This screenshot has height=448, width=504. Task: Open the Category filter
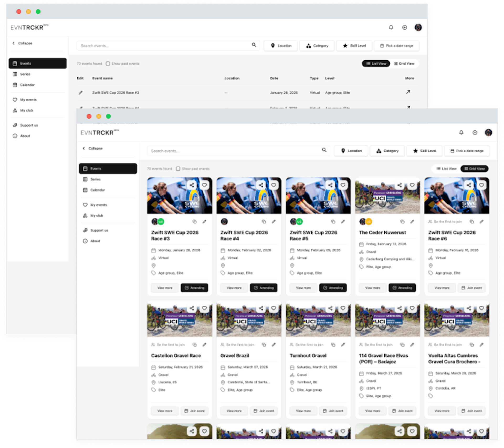tap(387, 151)
